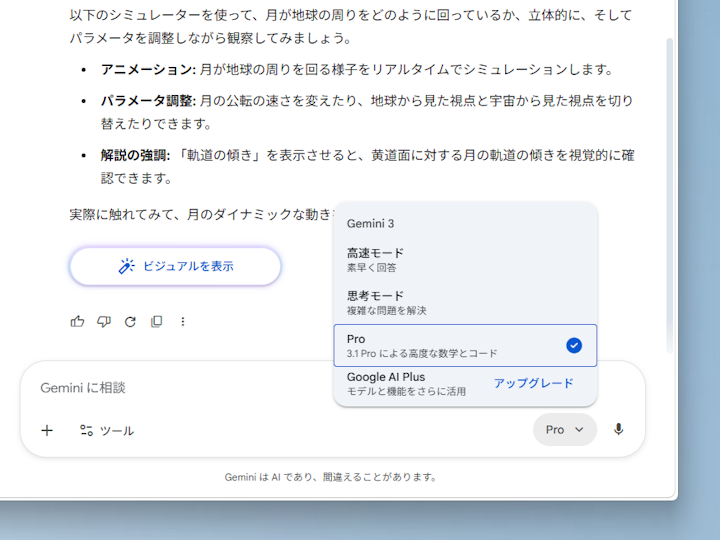Click the disclaimer Gemini は AI であり text
This screenshot has height=540, width=720.
tap(330, 477)
